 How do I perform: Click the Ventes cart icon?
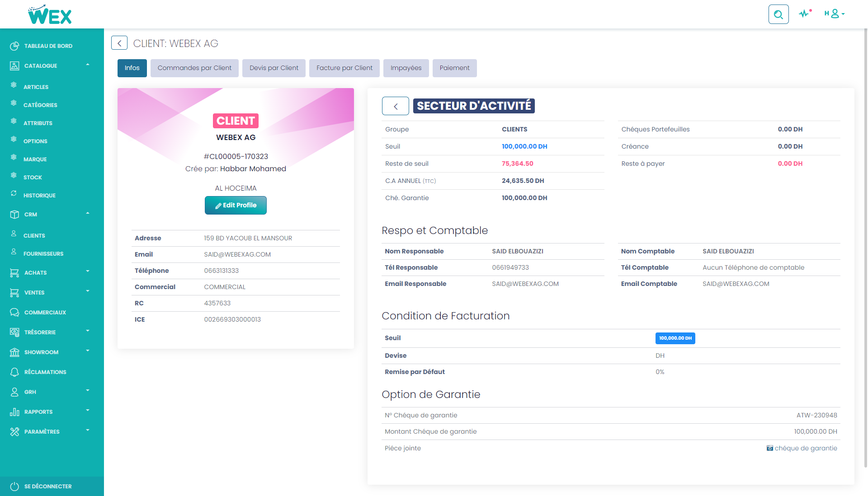point(14,293)
